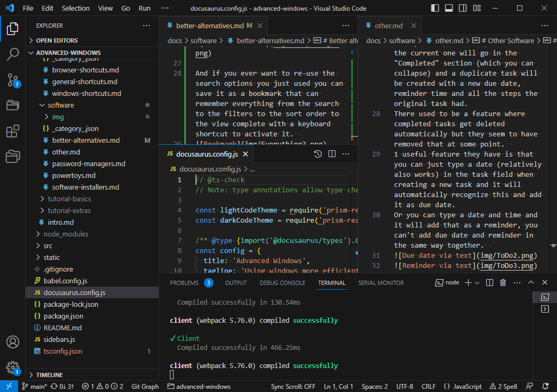Open tsconfig.json file in explorer

(92, 352)
